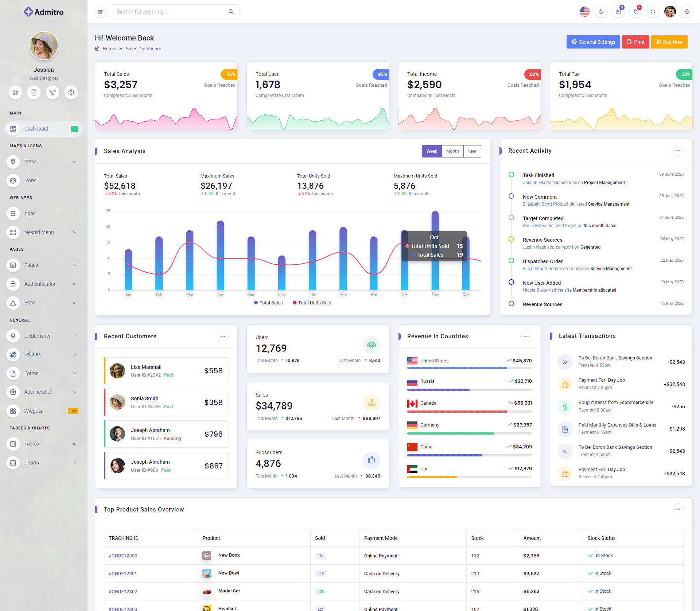Toggle Total Sales legend series

268,303
